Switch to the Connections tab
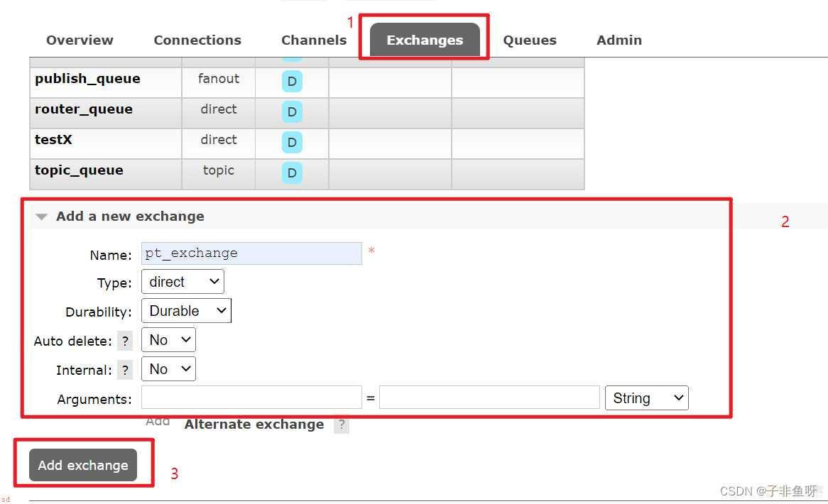 coord(197,40)
